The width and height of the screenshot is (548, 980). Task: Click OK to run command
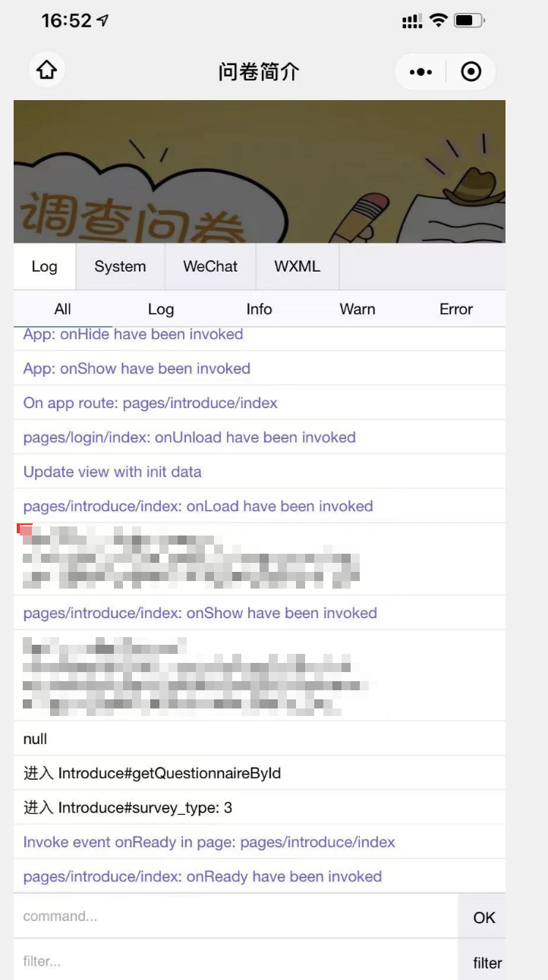pyautogui.click(x=483, y=918)
